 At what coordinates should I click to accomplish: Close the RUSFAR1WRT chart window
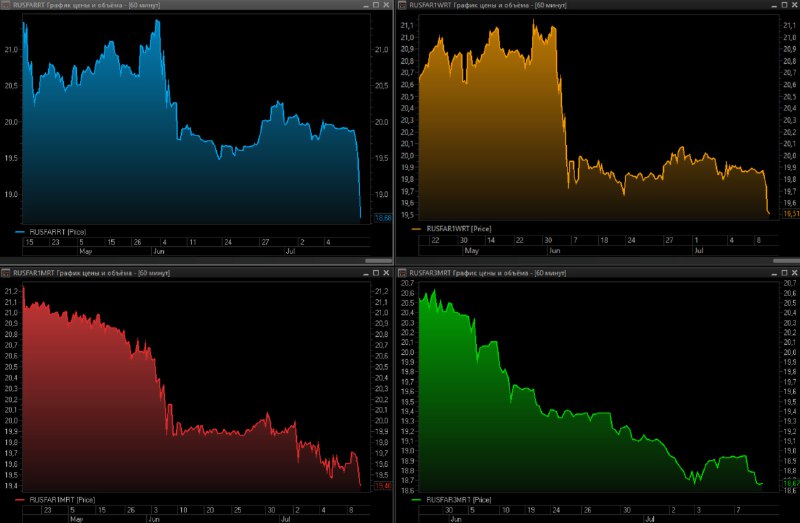tap(794, 5)
